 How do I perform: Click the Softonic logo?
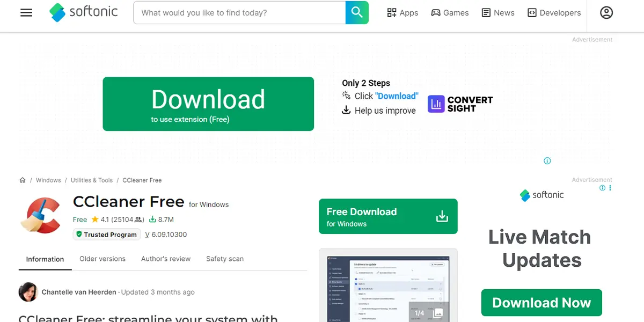[x=83, y=12]
